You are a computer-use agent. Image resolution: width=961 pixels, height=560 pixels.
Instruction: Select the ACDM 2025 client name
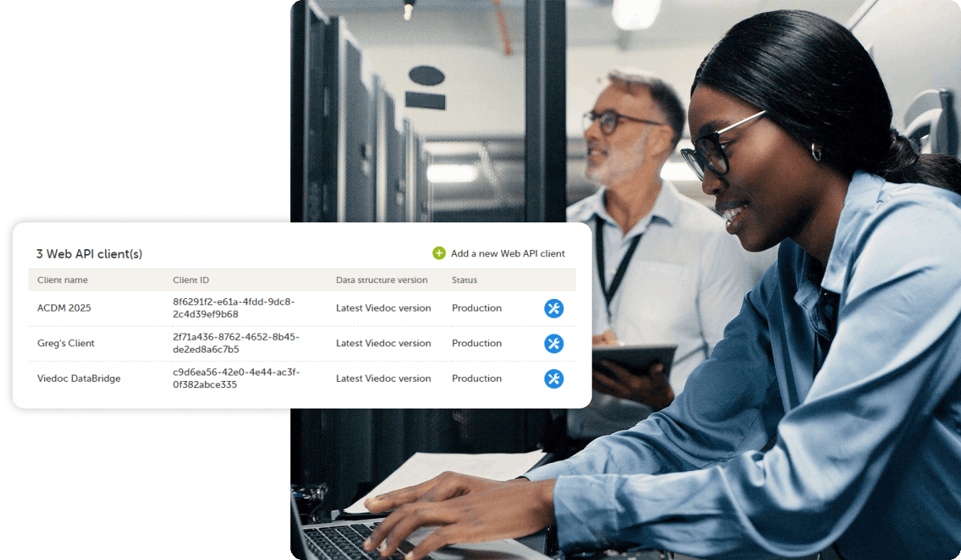64,308
